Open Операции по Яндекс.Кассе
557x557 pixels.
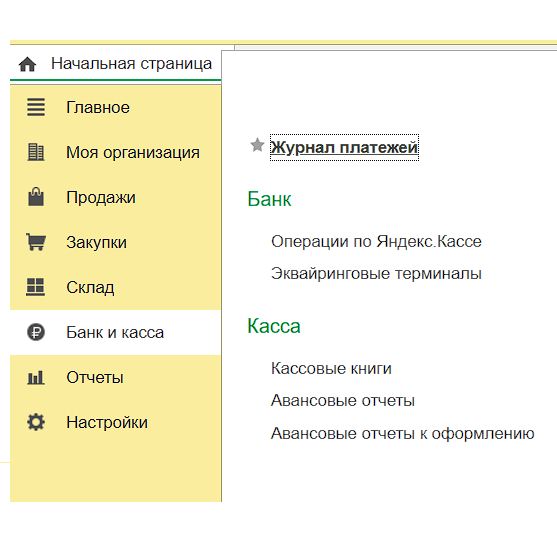coord(376,242)
